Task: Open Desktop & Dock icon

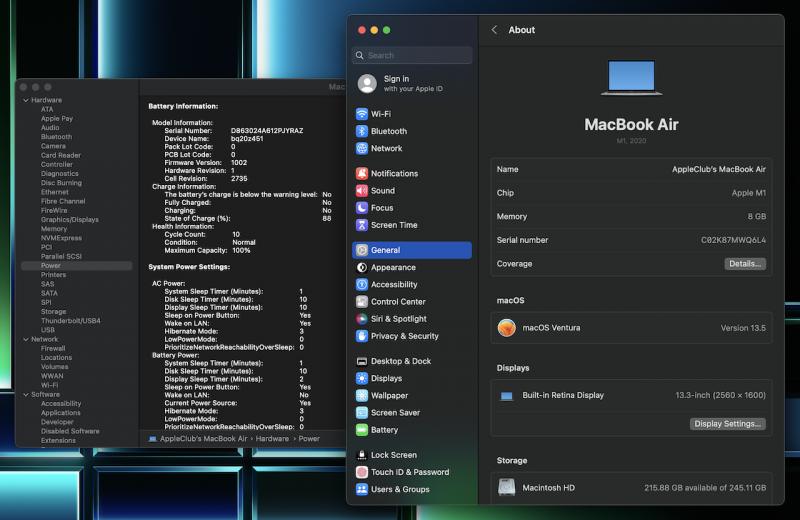Action: pyautogui.click(x=362, y=361)
